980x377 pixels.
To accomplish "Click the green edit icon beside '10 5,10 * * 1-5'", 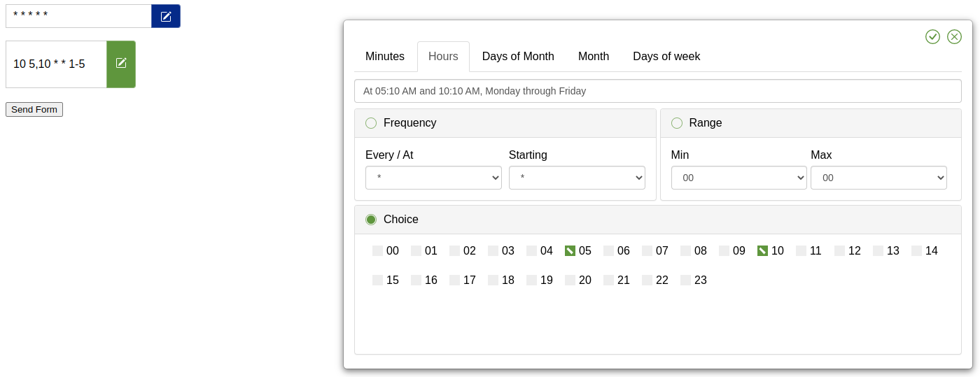I will (x=121, y=64).
